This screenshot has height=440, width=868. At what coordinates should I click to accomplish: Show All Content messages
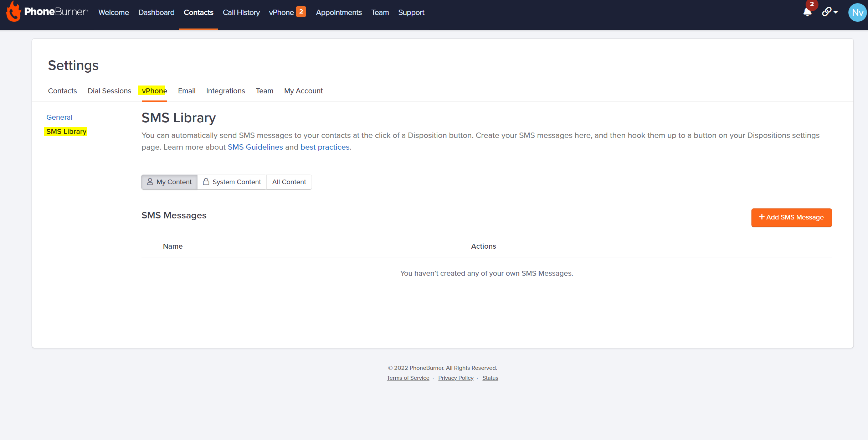tap(289, 182)
